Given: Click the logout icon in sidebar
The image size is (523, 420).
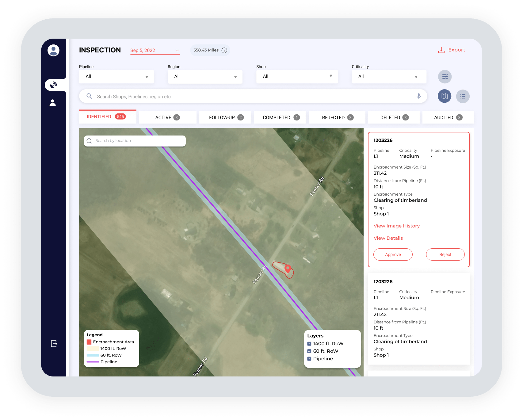Looking at the screenshot, I should point(54,344).
